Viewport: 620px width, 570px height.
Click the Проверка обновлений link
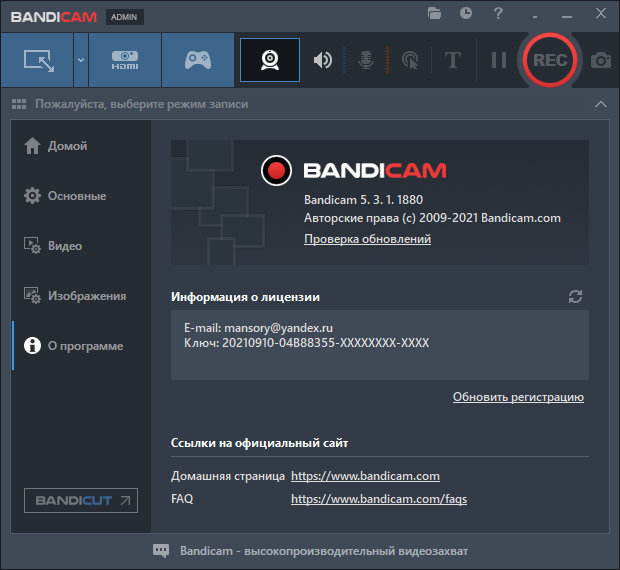click(367, 239)
